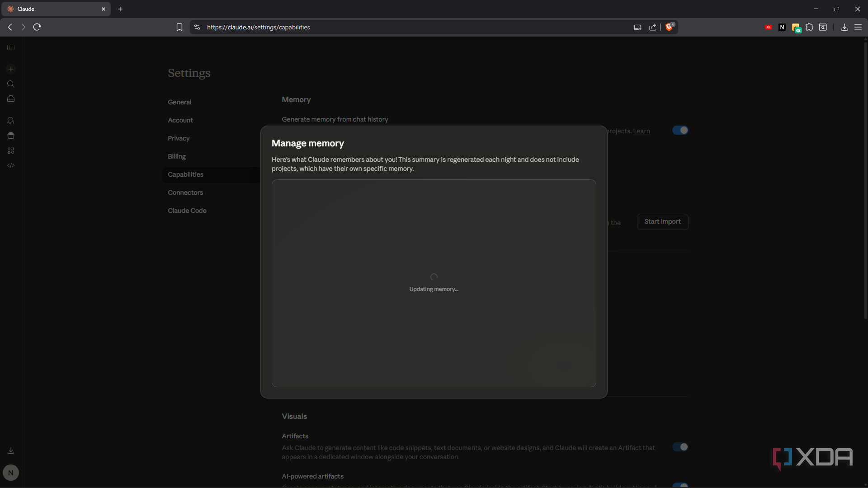Viewport: 868px width, 488px height.
Task: Toggle AI-powered artifacts switch
Action: pyautogui.click(x=680, y=485)
